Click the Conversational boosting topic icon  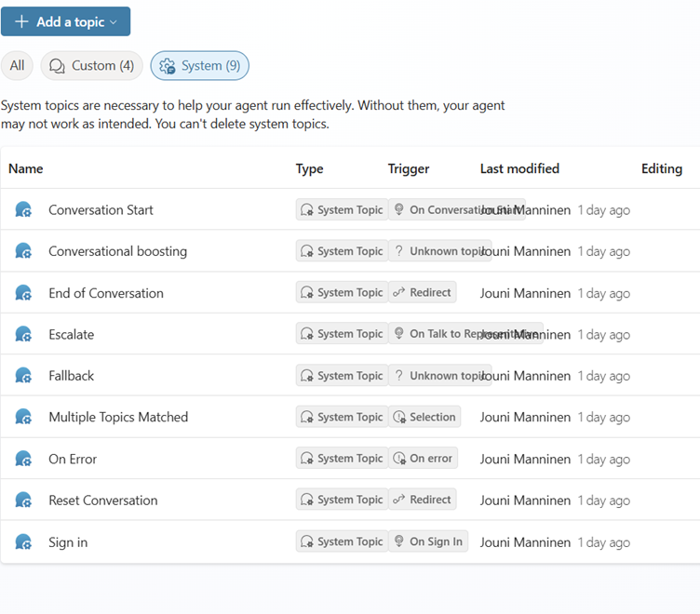pyautogui.click(x=24, y=251)
